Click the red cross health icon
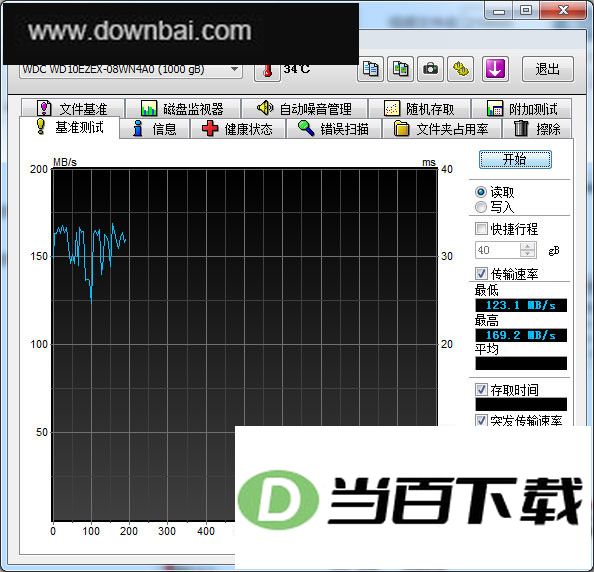This screenshot has width=594, height=572. (x=210, y=129)
